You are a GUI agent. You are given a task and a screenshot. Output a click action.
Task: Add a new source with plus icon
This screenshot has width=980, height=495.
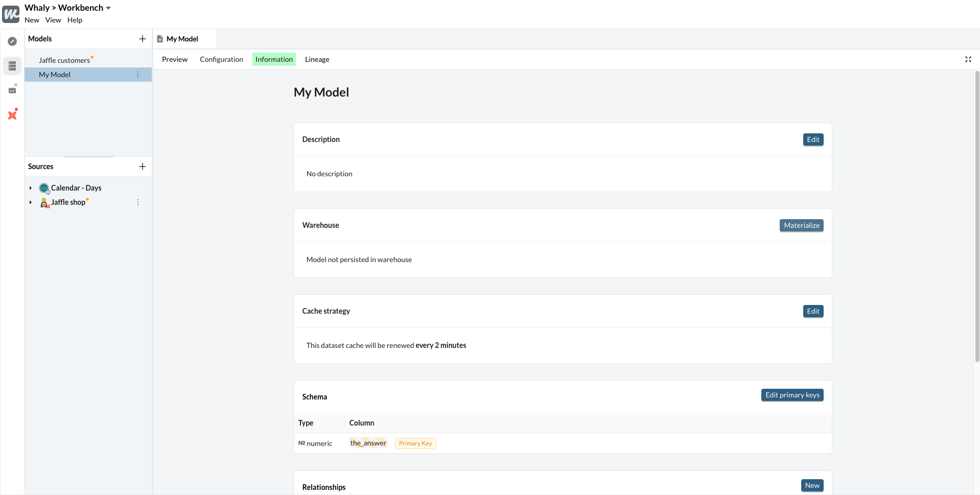tap(143, 167)
